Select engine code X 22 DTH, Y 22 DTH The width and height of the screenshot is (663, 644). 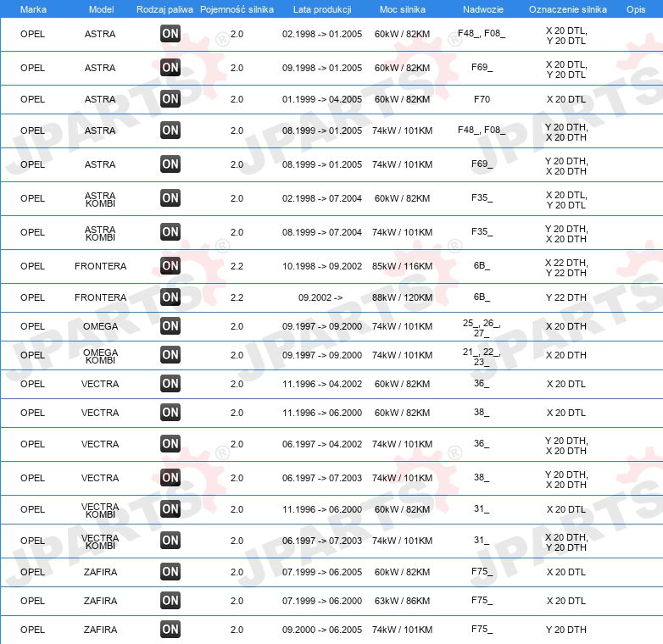coord(566,268)
